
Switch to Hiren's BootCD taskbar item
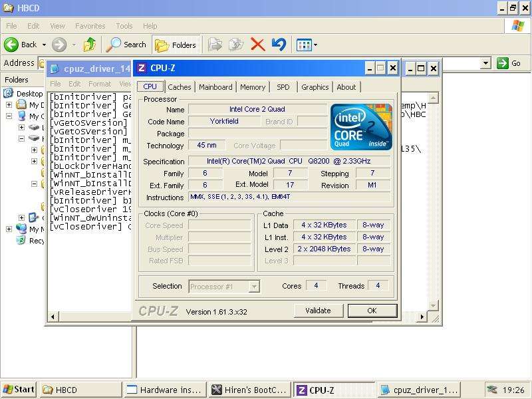click(249, 390)
